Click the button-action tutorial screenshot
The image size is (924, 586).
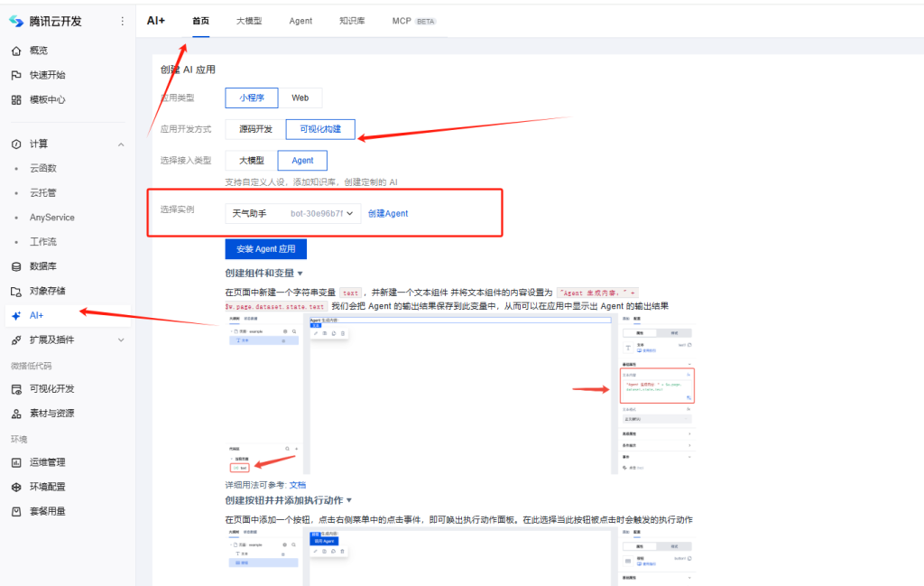460,558
